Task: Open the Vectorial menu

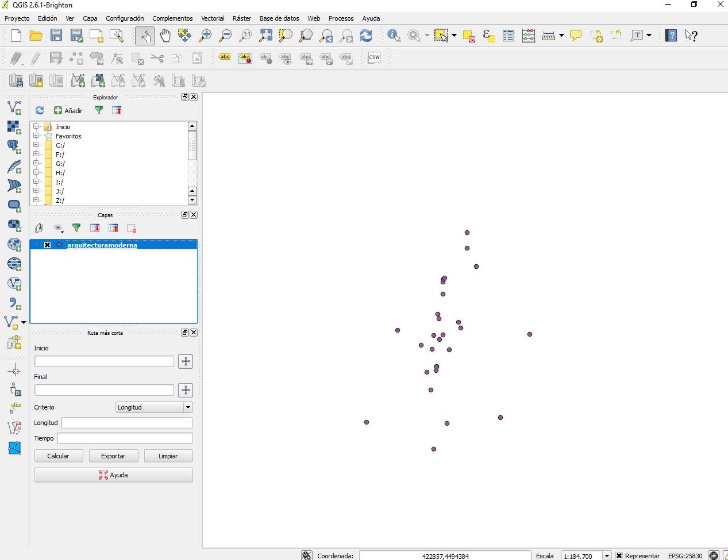Action: click(213, 18)
